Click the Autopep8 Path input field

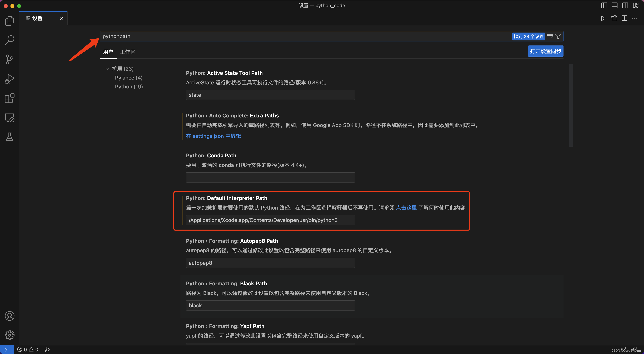[x=270, y=263]
